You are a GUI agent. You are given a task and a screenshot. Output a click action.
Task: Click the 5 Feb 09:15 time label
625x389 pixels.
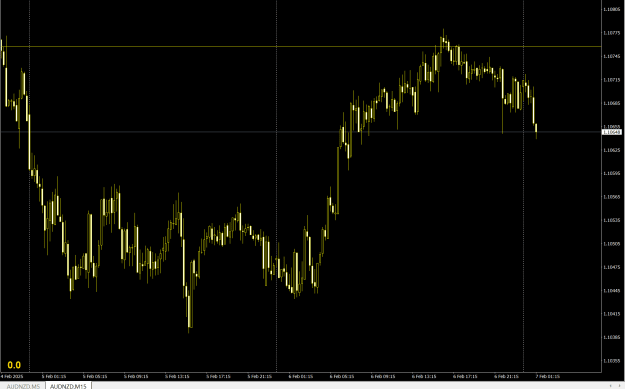tap(136, 376)
